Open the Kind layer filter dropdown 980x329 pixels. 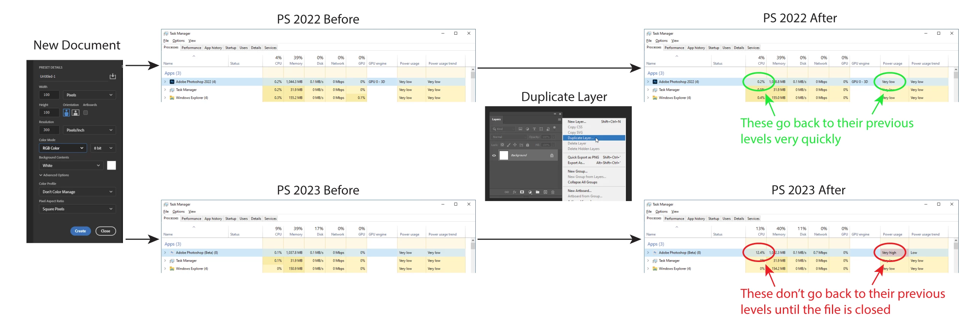coord(503,129)
